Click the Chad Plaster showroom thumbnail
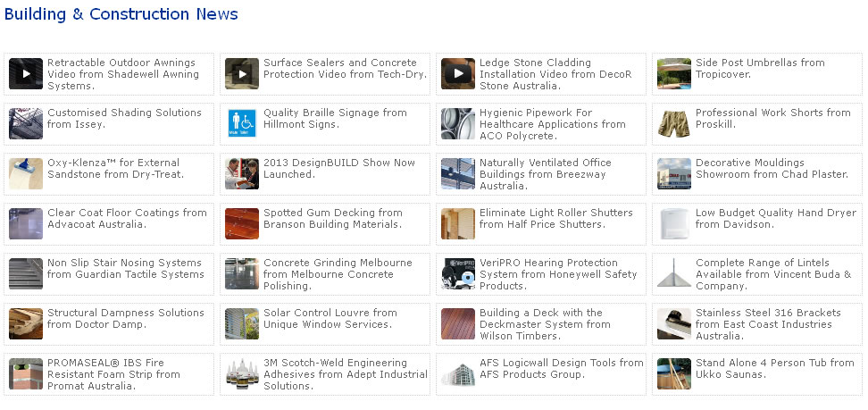Viewport: 868px width, 410px height. (x=674, y=174)
